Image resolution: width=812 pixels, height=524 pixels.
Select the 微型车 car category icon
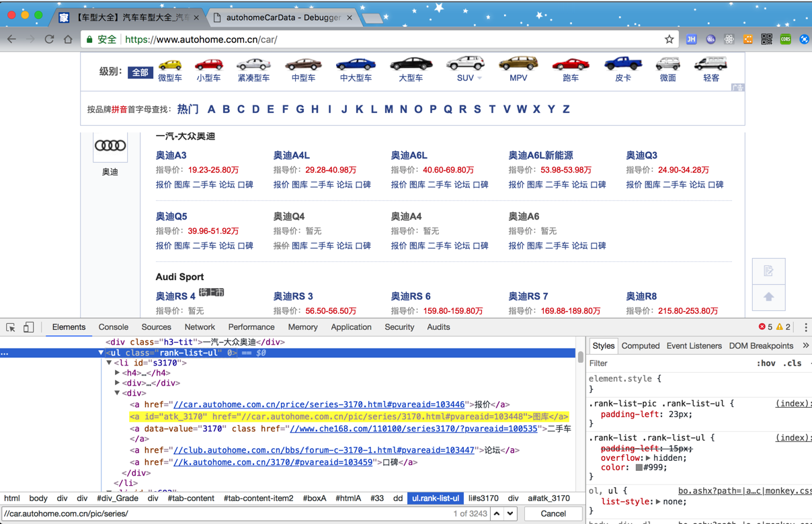170,65
